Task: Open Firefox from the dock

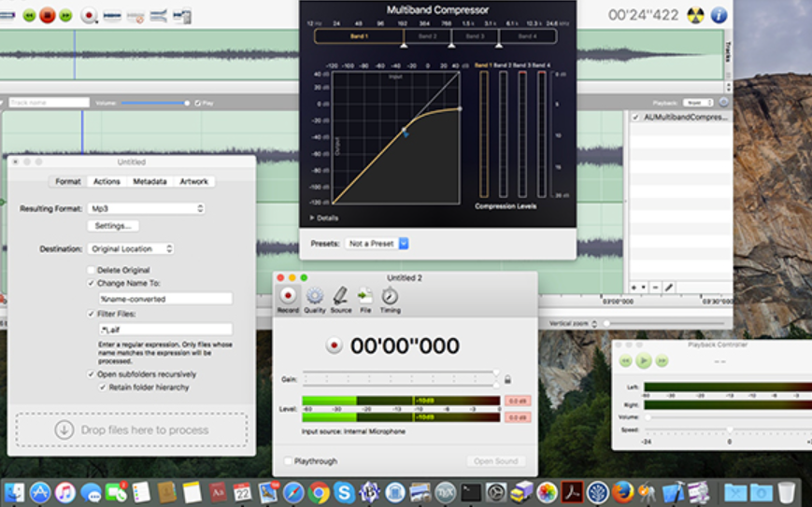Action: [x=622, y=492]
